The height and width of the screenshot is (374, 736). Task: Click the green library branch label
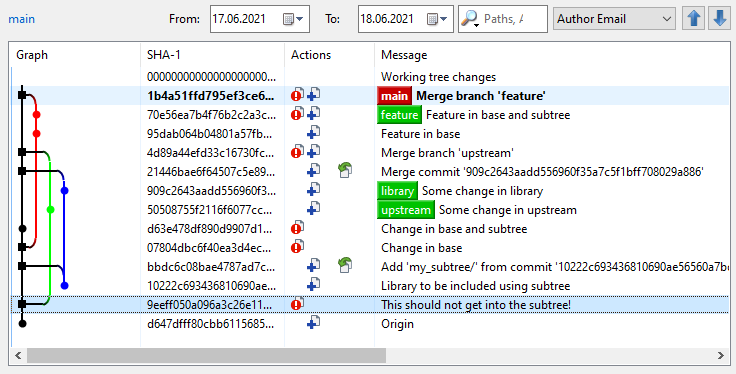point(397,191)
